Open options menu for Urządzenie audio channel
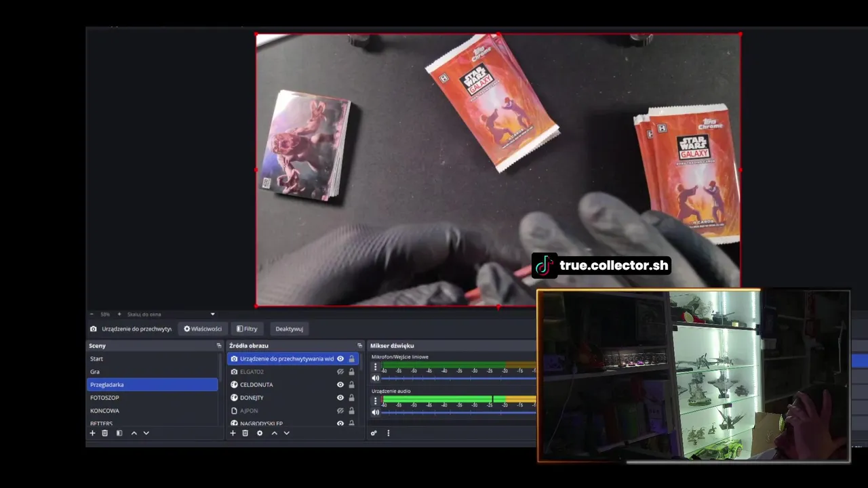 375,401
